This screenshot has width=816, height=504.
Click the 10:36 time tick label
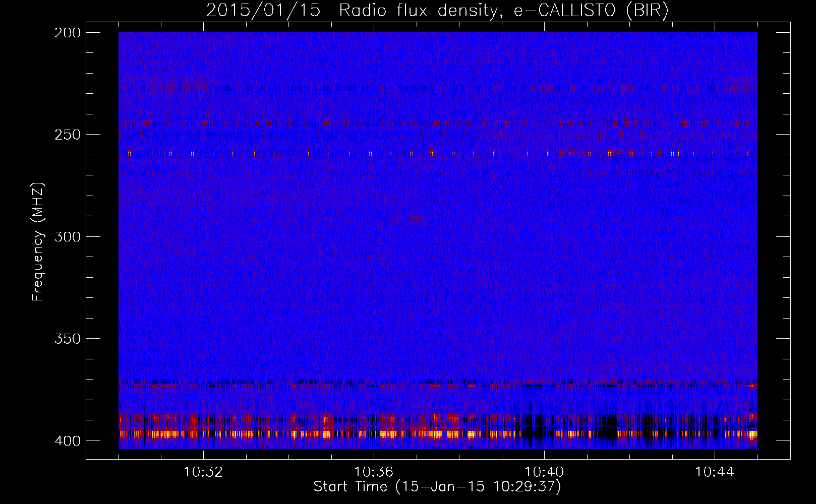tap(374, 472)
